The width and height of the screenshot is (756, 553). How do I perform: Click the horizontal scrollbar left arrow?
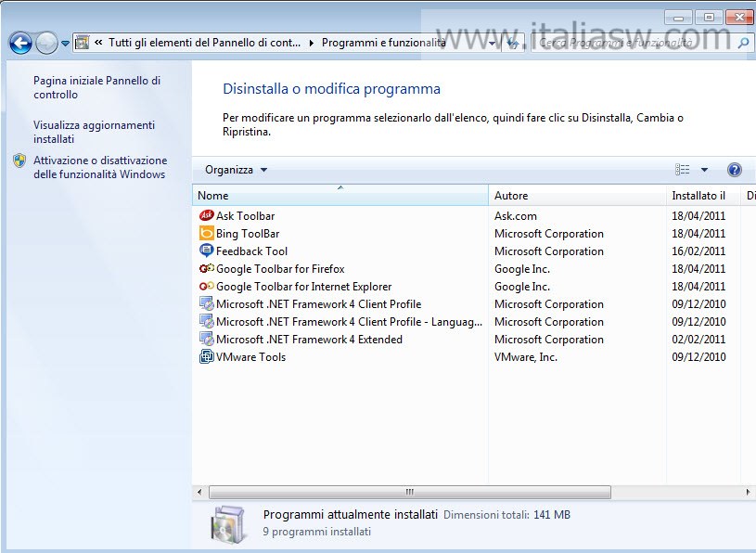click(199, 492)
